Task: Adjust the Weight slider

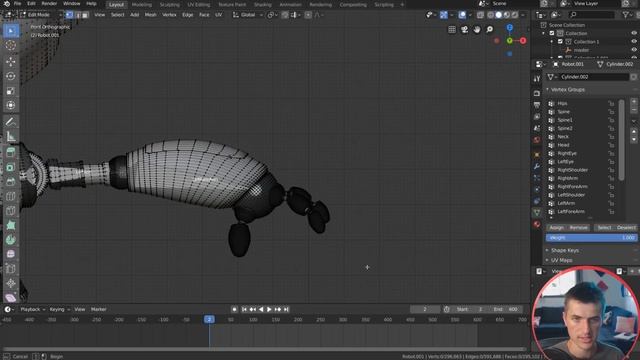Action: pos(591,238)
